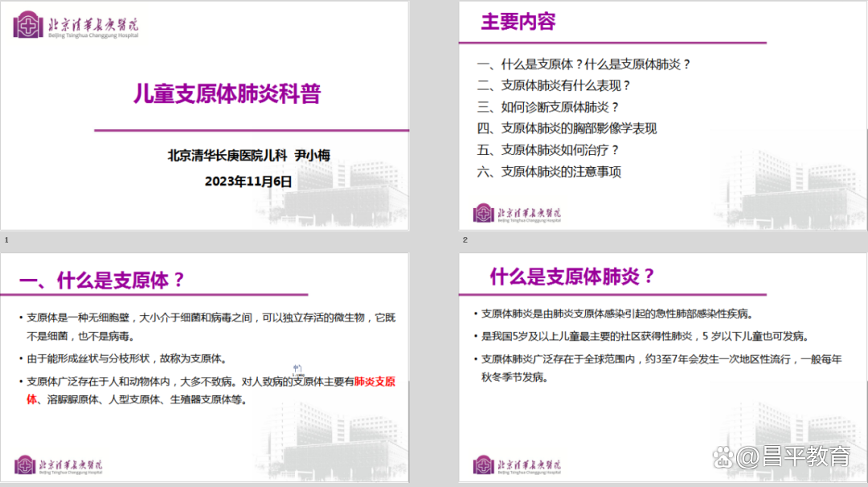Choose agenda item 三、如何诊断支原体肺炎？
This screenshot has height=487, width=868.
tap(548, 107)
